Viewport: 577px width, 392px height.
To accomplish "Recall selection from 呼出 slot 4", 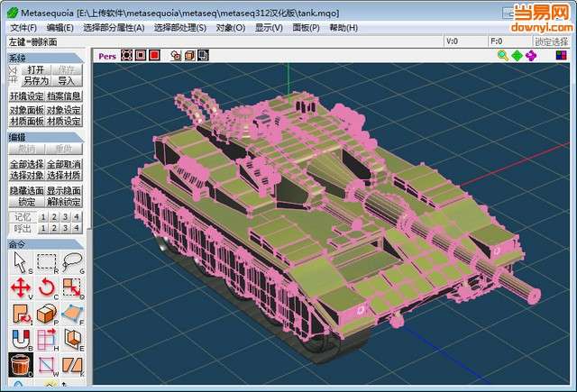I will pyautogui.click(x=77, y=228).
